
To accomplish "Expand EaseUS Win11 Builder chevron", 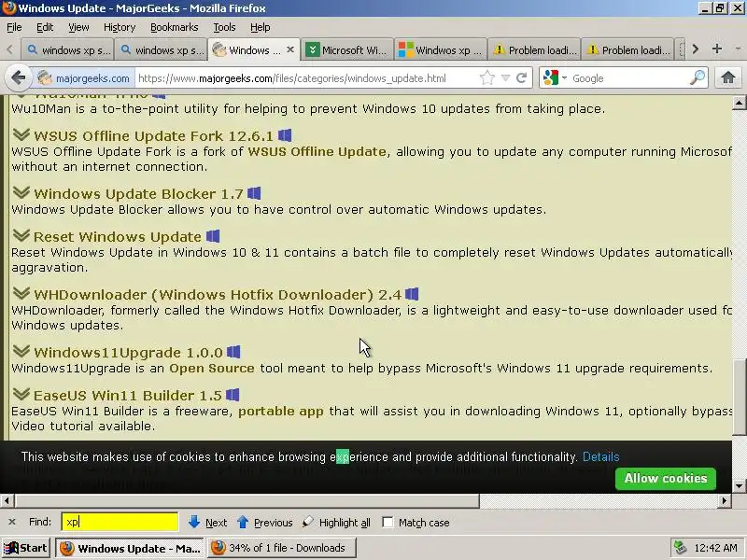I will click(21, 395).
